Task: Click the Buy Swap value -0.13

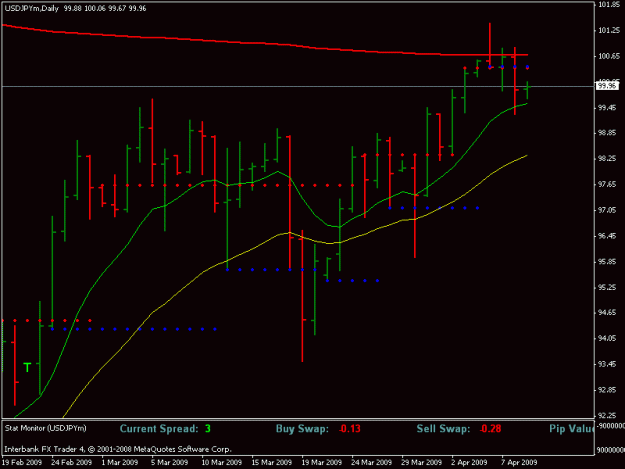Action: click(x=350, y=429)
